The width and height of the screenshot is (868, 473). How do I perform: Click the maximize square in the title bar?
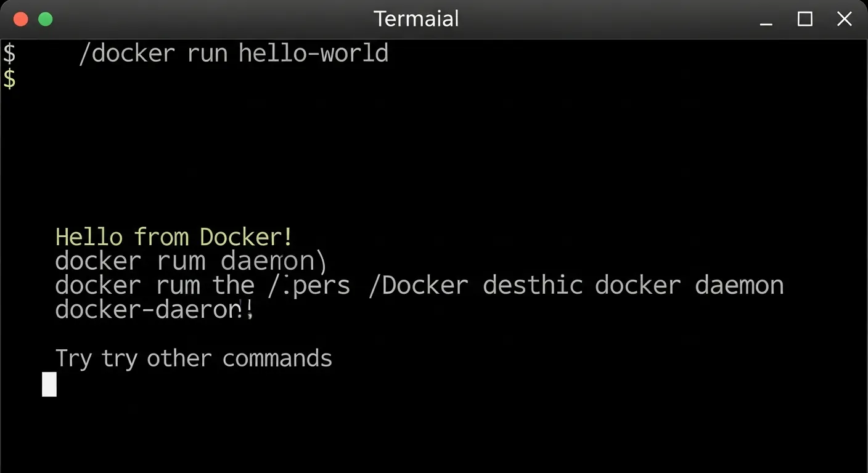click(805, 19)
